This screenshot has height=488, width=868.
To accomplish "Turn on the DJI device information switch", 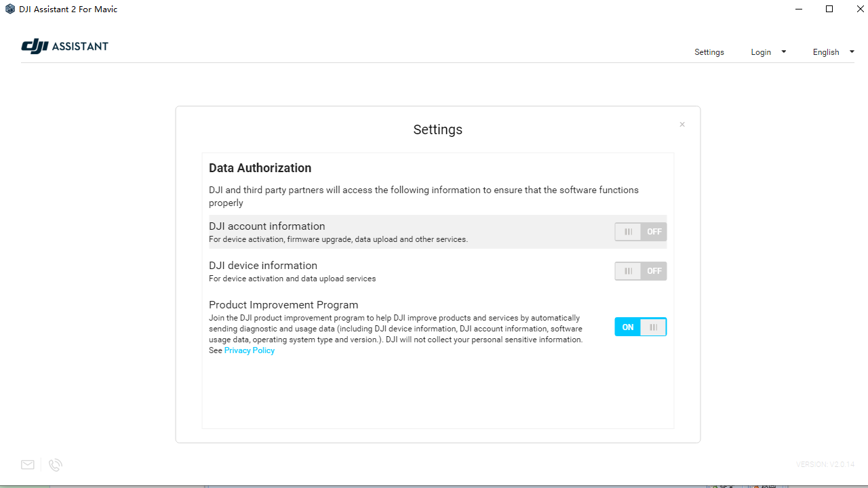I will coord(640,271).
